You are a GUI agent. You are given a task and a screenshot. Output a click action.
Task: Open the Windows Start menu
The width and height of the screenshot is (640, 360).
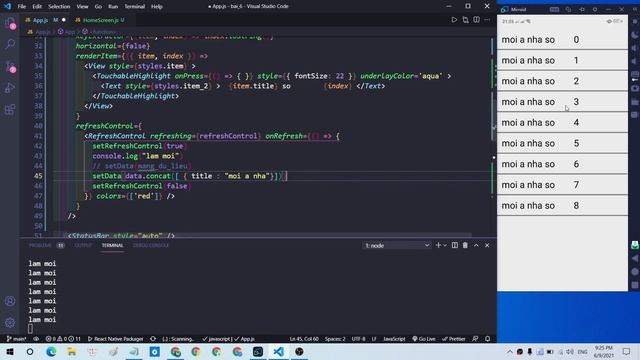pyautogui.click(x=10, y=351)
